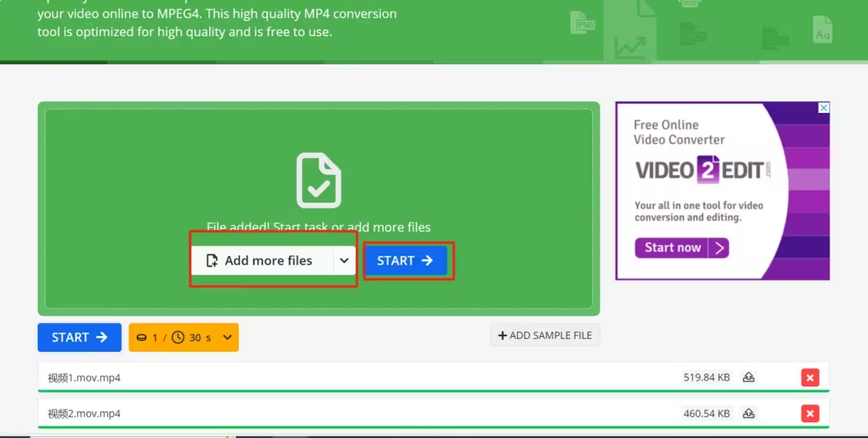The width and height of the screenshot is (868, 438).
Task: Click START button below the upload area
Action: point(79,337)
